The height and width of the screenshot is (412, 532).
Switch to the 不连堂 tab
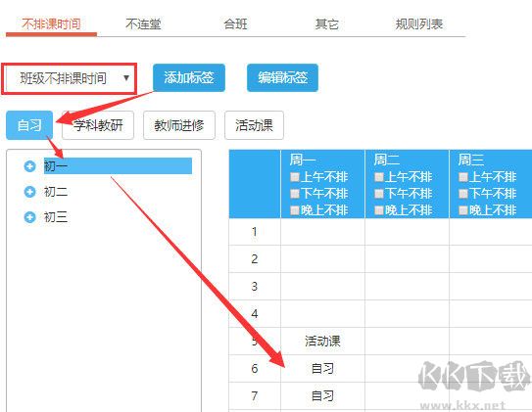[x=143, y=24]
